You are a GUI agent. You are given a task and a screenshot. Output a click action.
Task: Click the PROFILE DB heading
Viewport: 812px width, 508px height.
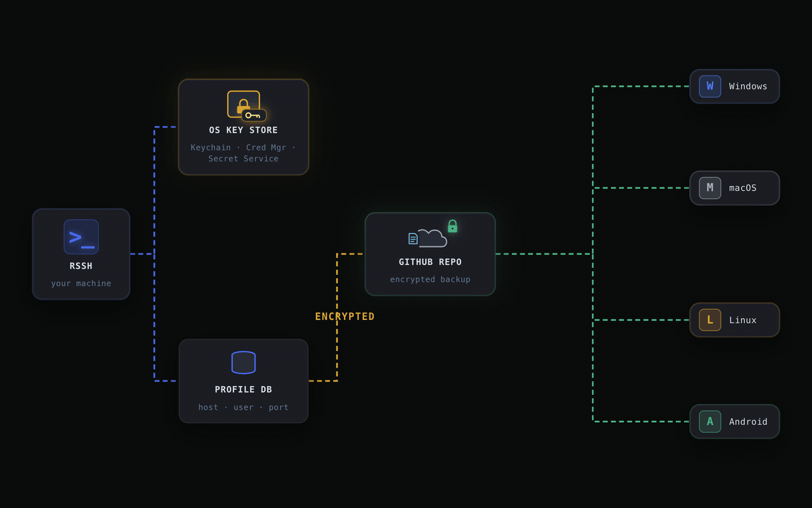pyautogui.click(x=244, y=390)
